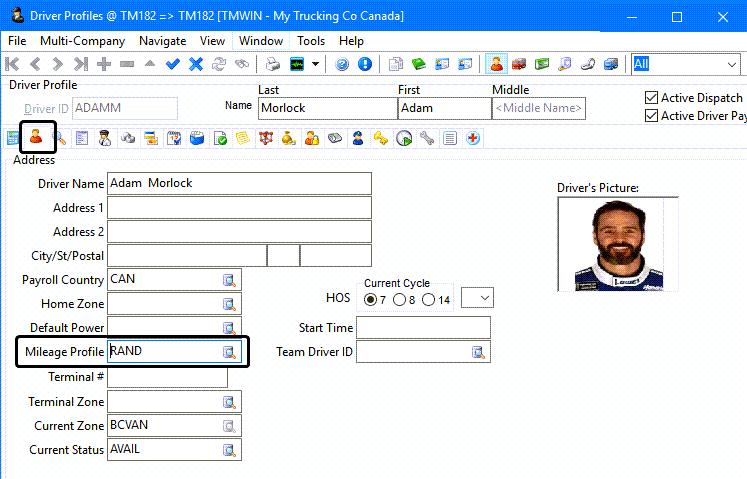The image size is (747, 479).
Task: Click the driver's picture thumbnail
Action: (617, 244)
